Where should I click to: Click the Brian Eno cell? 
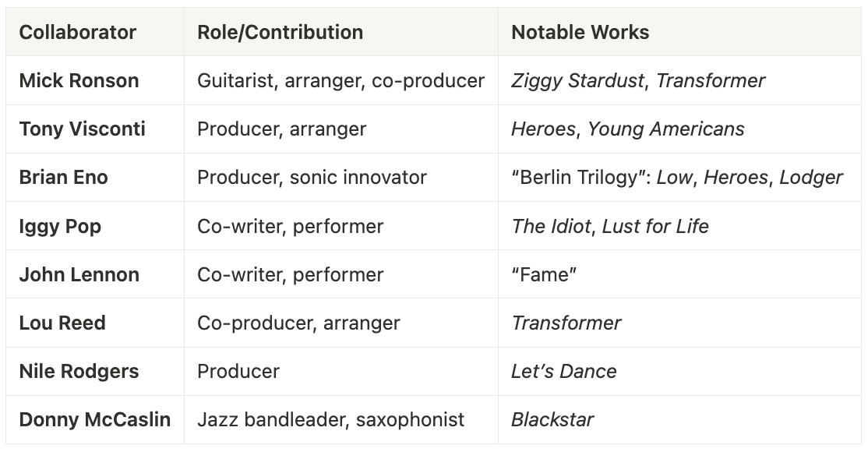[94, 177]
